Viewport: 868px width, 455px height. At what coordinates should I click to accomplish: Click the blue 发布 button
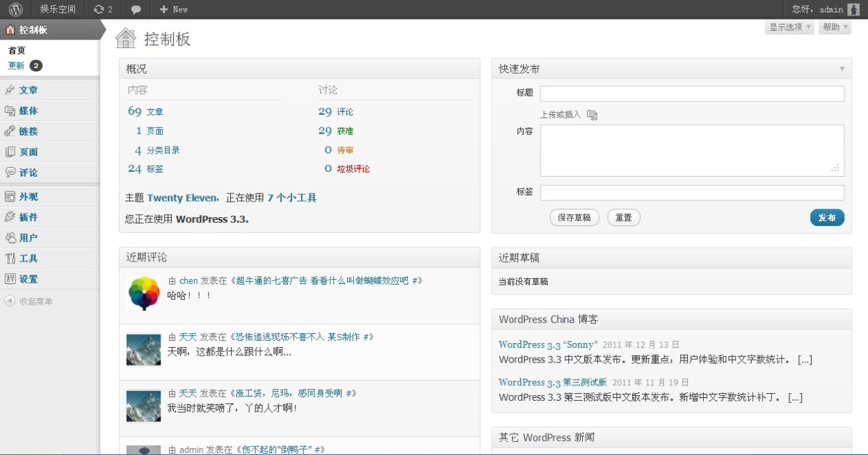point(827,218)
